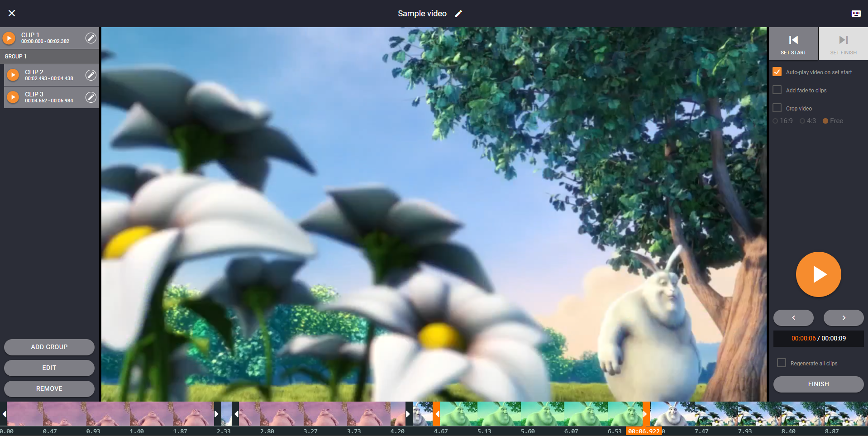Enable Add fade to clips checkbox
This screenshot has width=868, height=436.
pos(777,90)
